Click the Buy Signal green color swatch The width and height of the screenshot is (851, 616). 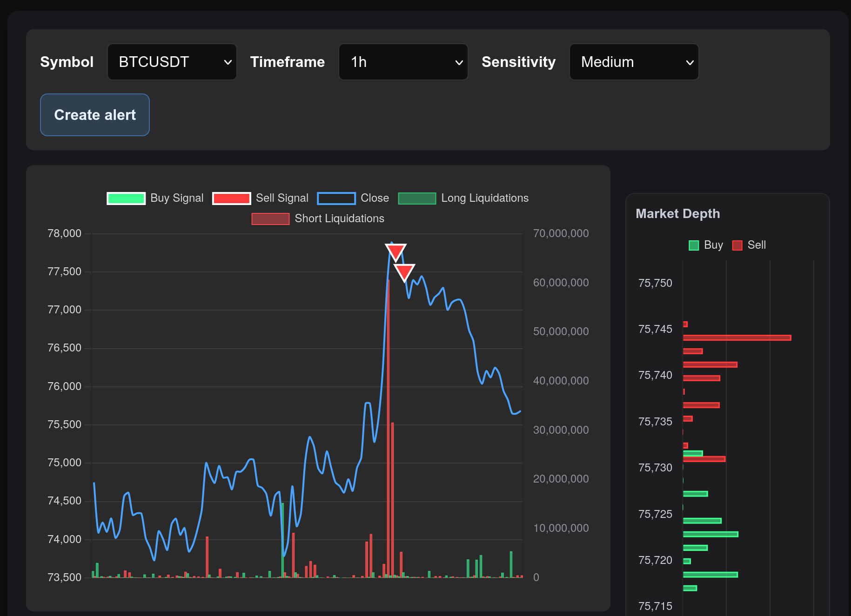[x=126, y=198]
